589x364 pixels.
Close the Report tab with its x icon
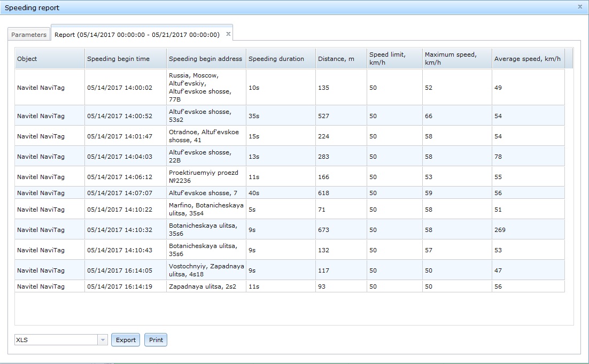pyautogui.click(x=228, y=34)
